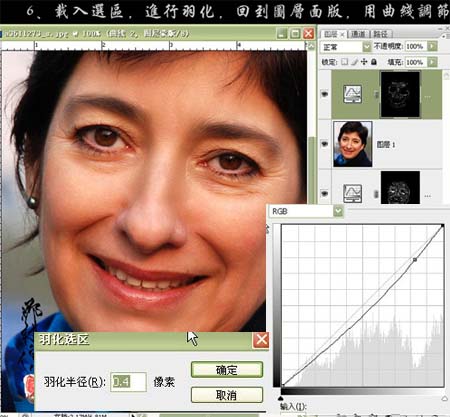450x417 pixels.
Task: Click the mask link icon on top curves layer
Action: coord(376,95)
